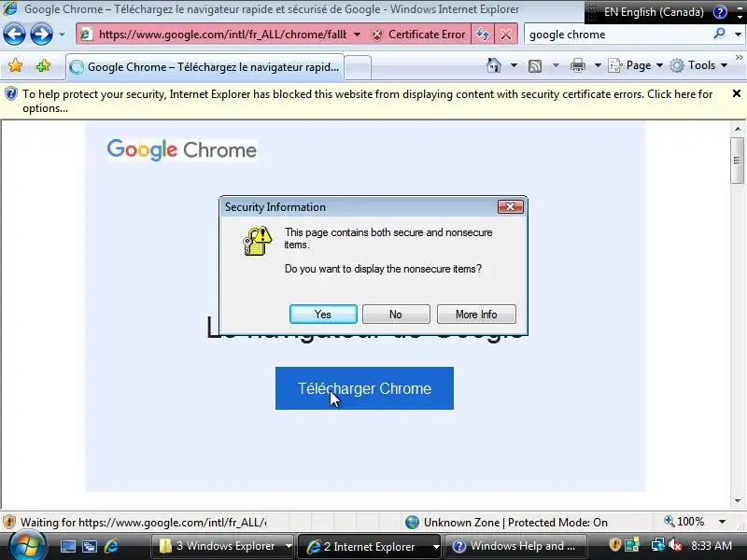The height and width of the screenshot is (560, 747).
Task: Click the RSS Feeds icon
Action: [x=535, y=65]
